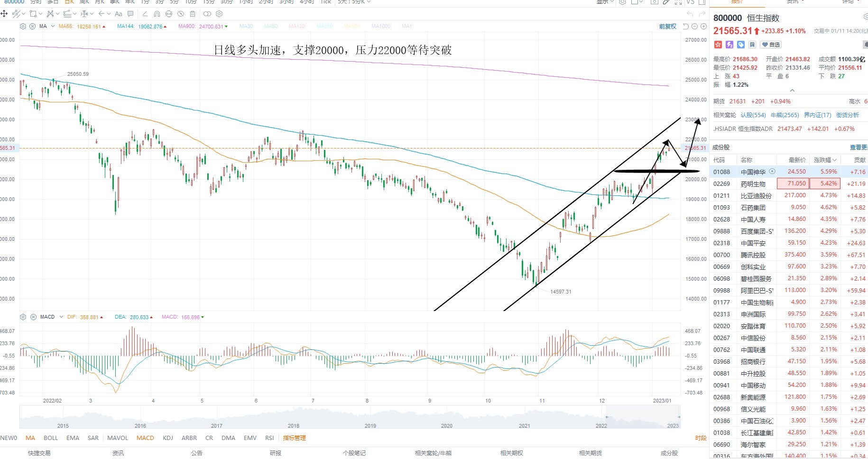Image resolution: width=868 pixels, height=459 pixels.
Task: Switch to BOLL indicator tab
Action: 51,438
